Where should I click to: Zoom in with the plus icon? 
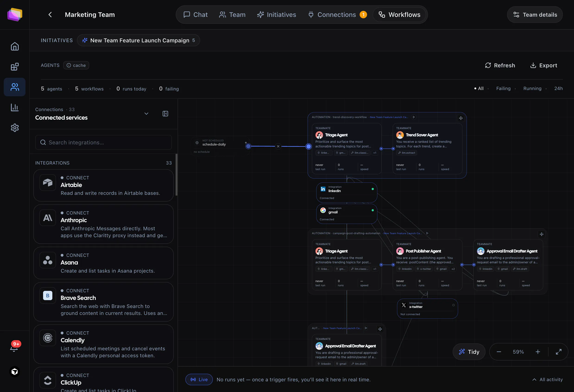(538, 352)
